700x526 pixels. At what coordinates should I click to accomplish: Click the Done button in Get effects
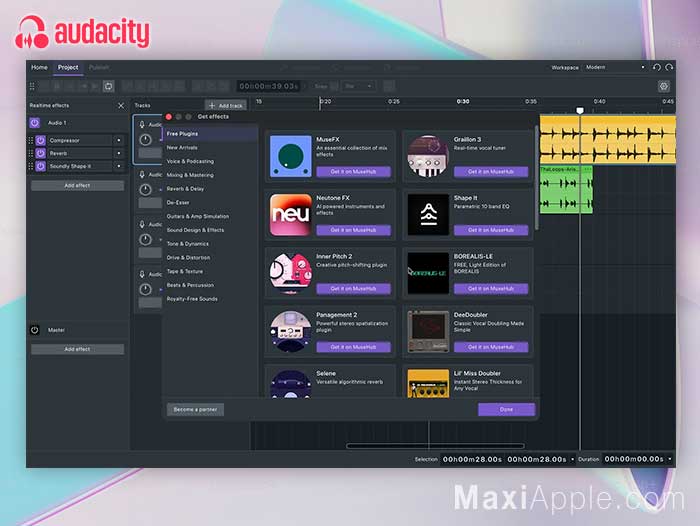point(506,409)
